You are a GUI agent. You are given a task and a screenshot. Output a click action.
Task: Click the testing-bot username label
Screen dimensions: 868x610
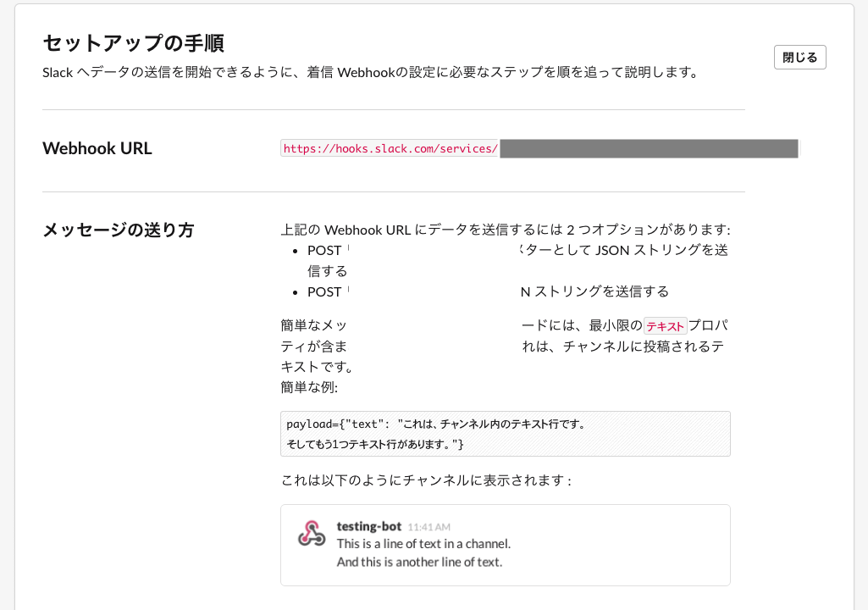tap(368, 525)
